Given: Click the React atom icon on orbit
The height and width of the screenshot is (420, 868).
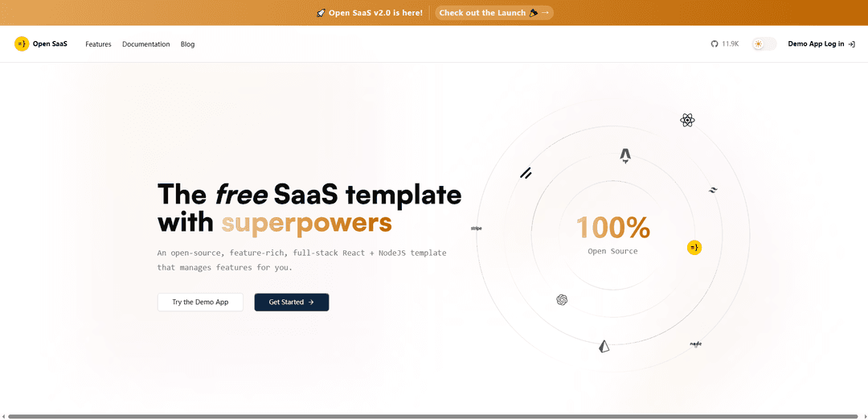Looking at the screenshot, I should click(x=687, y=120).
